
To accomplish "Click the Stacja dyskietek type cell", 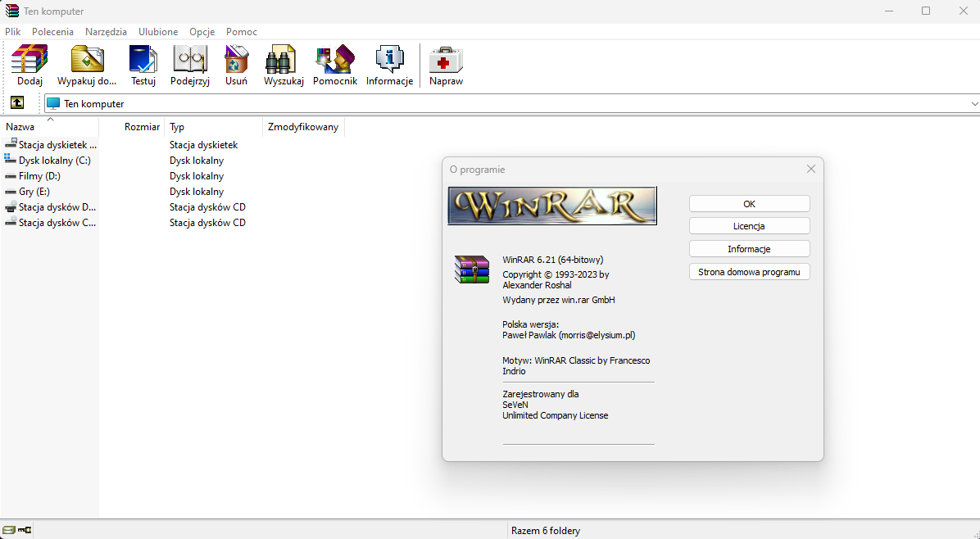I will [204, 145].
